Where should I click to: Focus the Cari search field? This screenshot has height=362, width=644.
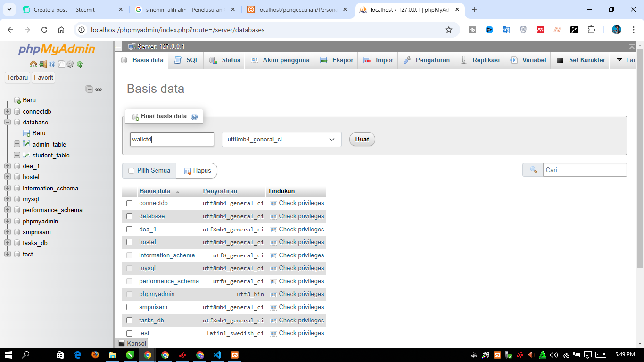click(585, 170)
